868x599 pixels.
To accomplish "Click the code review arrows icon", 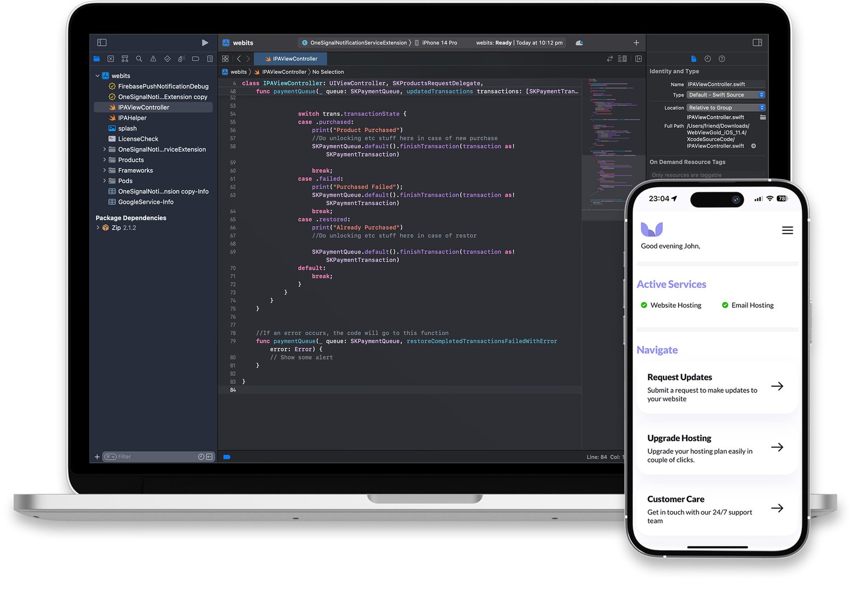I will (x=610, y=59).
